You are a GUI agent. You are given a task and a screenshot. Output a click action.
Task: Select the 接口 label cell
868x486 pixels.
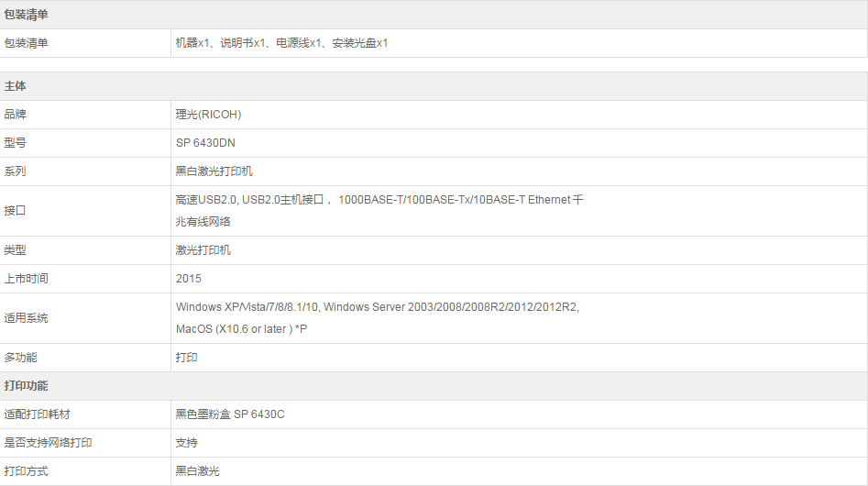(85, 211)
